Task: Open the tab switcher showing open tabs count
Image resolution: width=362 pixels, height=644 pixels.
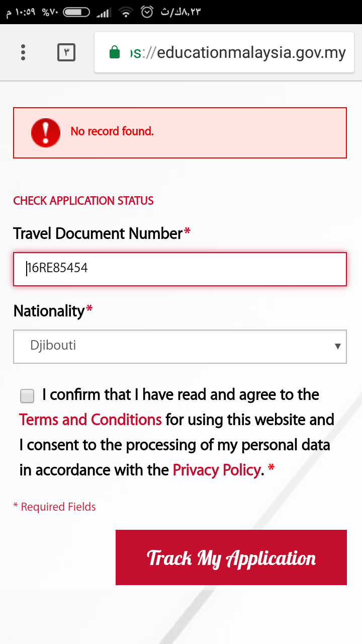Action: (66, 52)
